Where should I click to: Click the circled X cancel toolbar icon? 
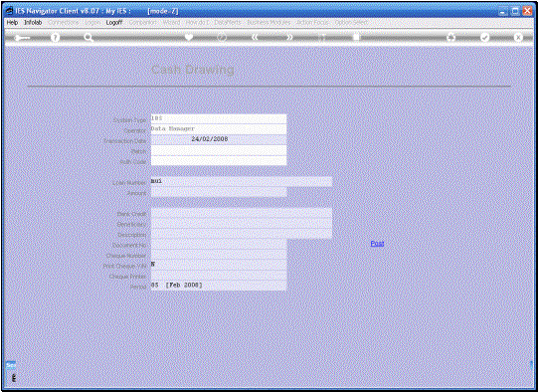518,37
